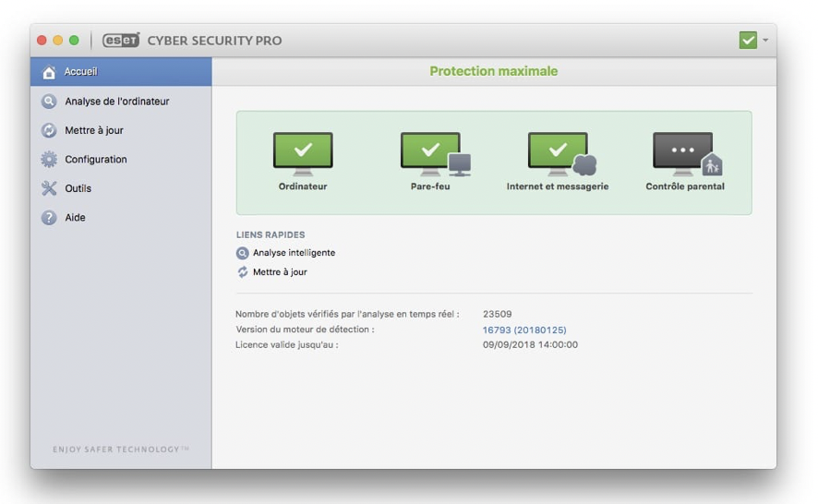The width and height of the screenshot is (818, 504).
Task: Click the scanned objects count 23509
Action: (497, 314)
